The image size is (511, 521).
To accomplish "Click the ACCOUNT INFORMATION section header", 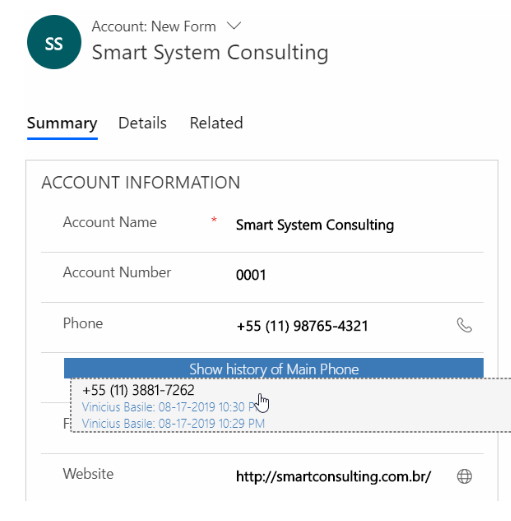I will (141, 183).
